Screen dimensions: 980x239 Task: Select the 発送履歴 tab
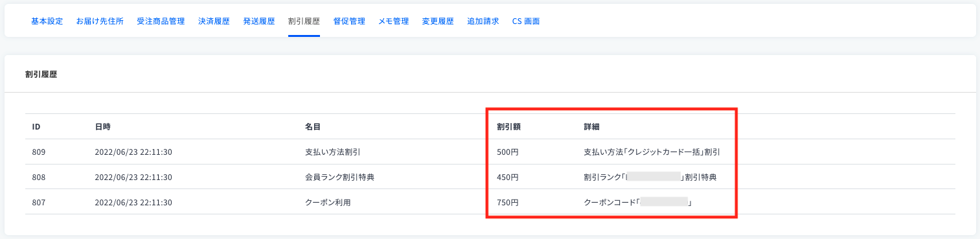point(259,21)
